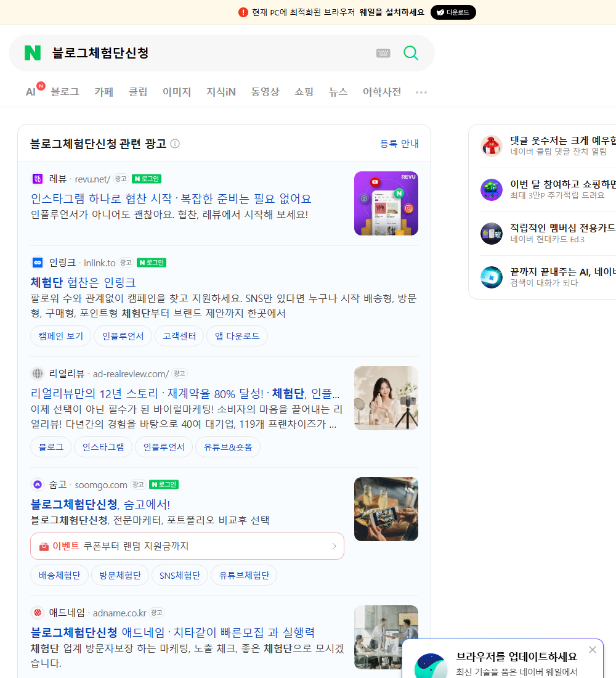Expand the 이벤트 banner chevron arrow

(x=334, y=546)
